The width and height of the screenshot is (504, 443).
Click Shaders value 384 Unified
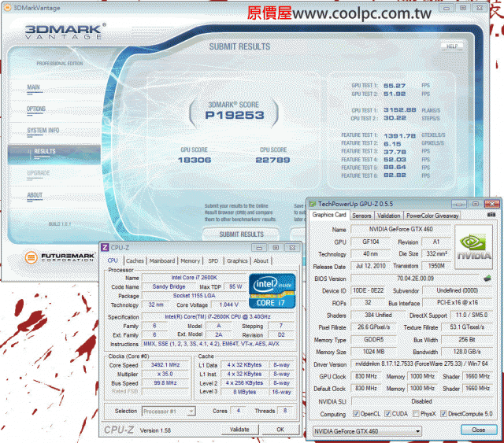[378, 316]
